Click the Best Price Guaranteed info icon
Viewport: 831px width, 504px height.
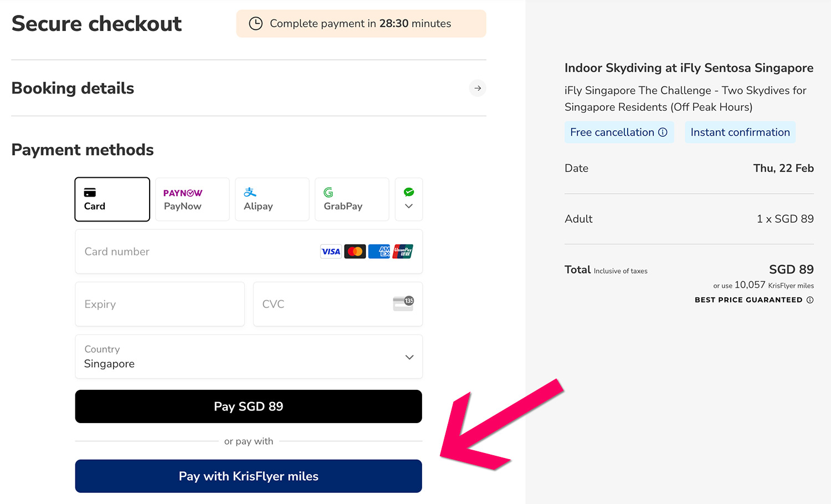tap(810, 300)
